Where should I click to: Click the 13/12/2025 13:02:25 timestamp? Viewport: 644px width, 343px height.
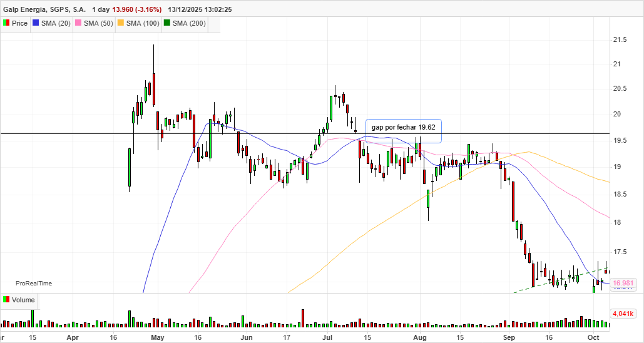(200, 9)
